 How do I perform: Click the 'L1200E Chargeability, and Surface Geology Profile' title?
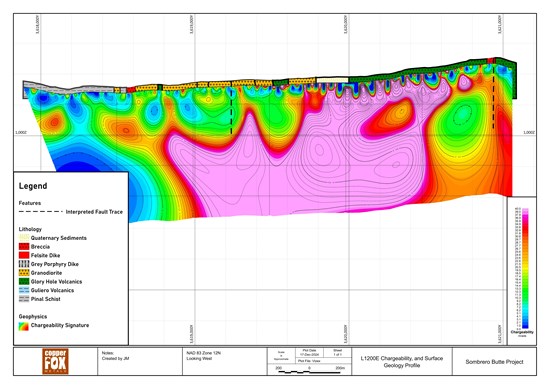coord(402,362)
